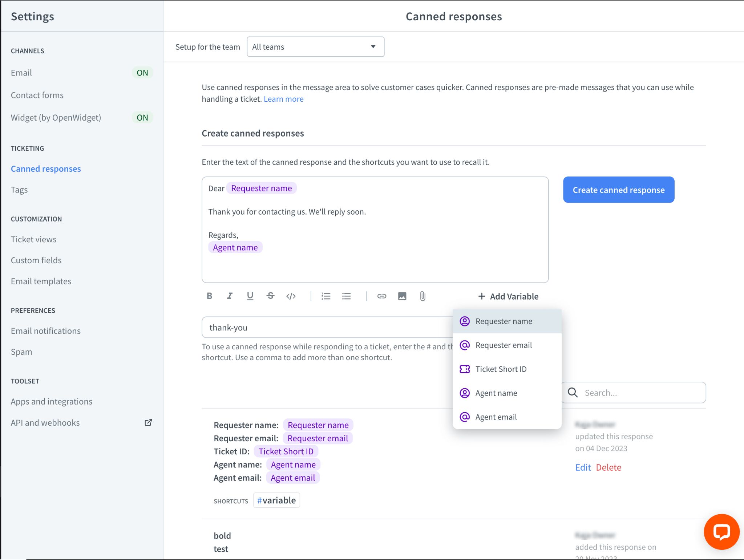Image resolution: width=744 pixels, height=560 pixels.
Task: Open the Learn more link
Action: coord(283,99)
